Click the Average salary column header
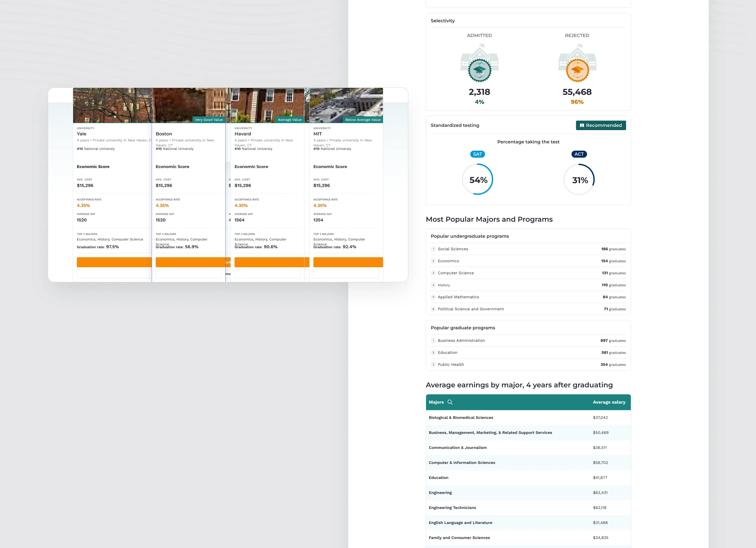This screenshot has height=548, width=756. click(x=609, y=402)
